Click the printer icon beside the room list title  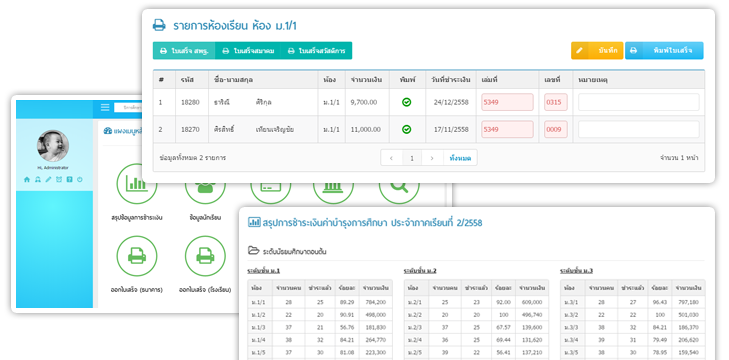[159, 25]
